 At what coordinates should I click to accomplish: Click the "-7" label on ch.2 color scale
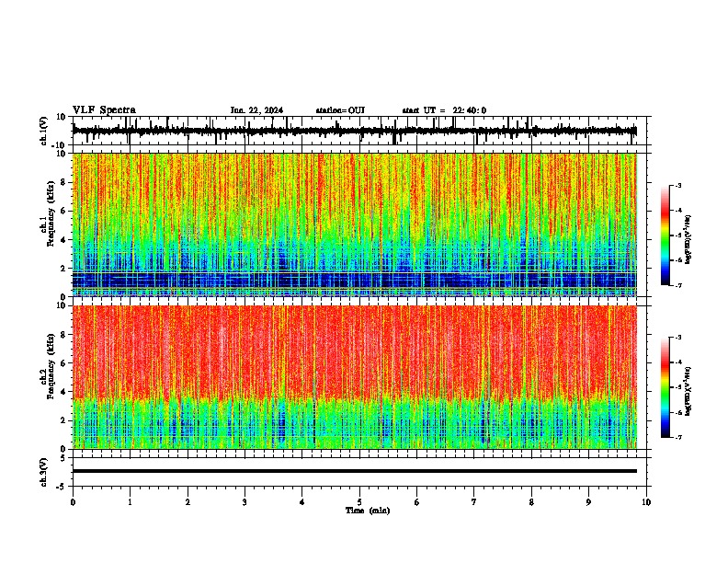click(678, 437)
